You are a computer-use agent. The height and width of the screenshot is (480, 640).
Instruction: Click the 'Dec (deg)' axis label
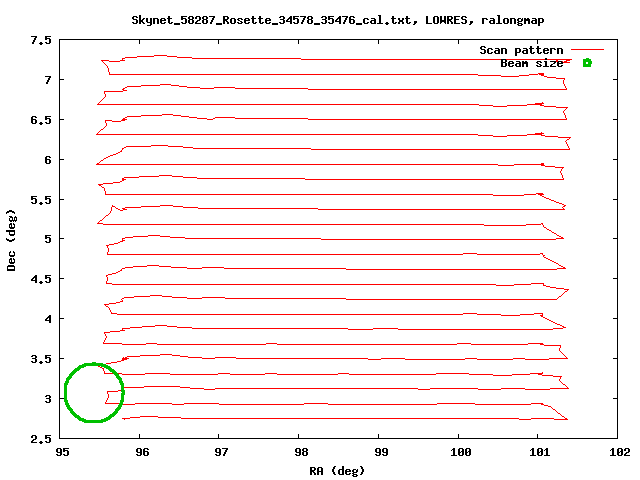(11, 240)
